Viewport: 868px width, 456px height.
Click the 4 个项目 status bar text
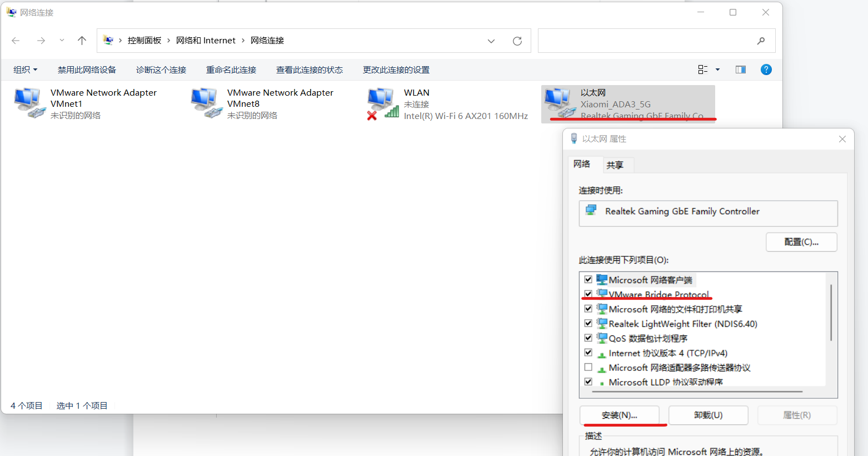click(27, 405)
